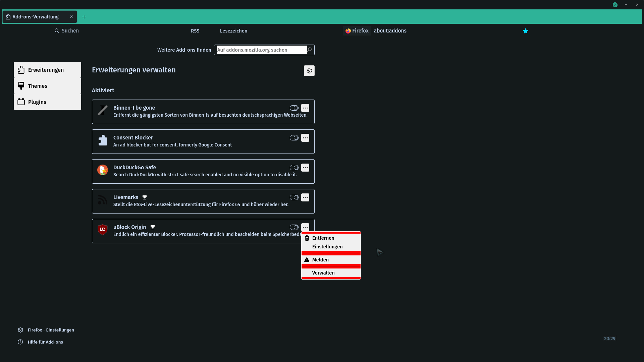Click the Consent Blocker puzzle piece icon
Image resolution: width=644 pixels, height=362 pixels.
coord(103,140)
